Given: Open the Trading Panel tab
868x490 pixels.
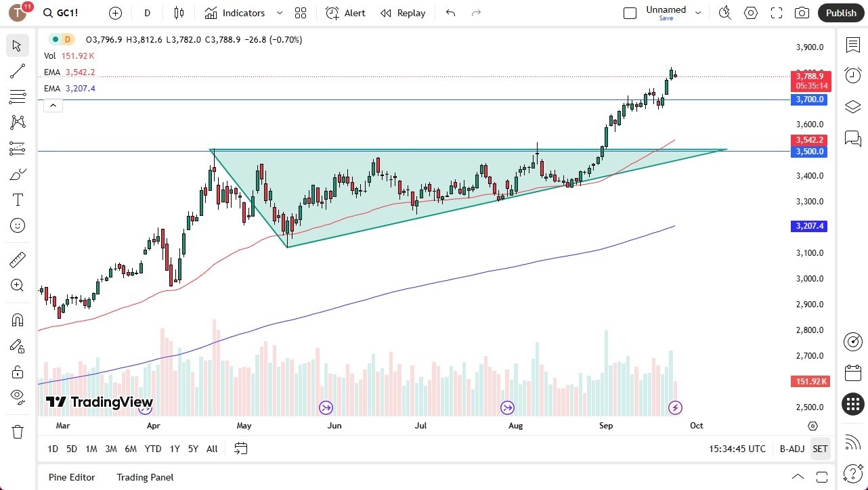Looking at the screenshot, I should (144, 477).
